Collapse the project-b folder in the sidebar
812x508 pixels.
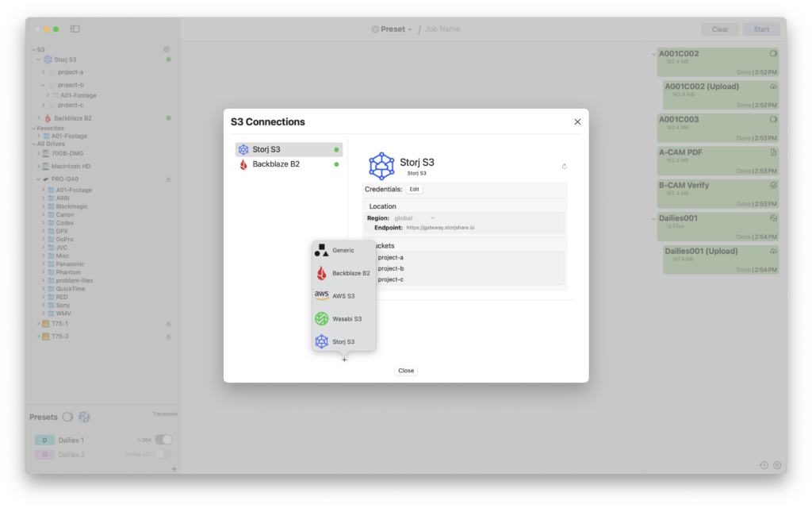44,85
